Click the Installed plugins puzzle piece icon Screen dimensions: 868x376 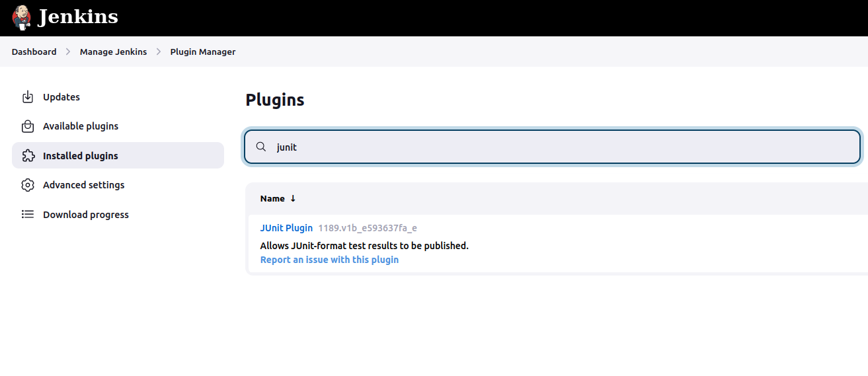pyautogui.click(x=28, y=156)
